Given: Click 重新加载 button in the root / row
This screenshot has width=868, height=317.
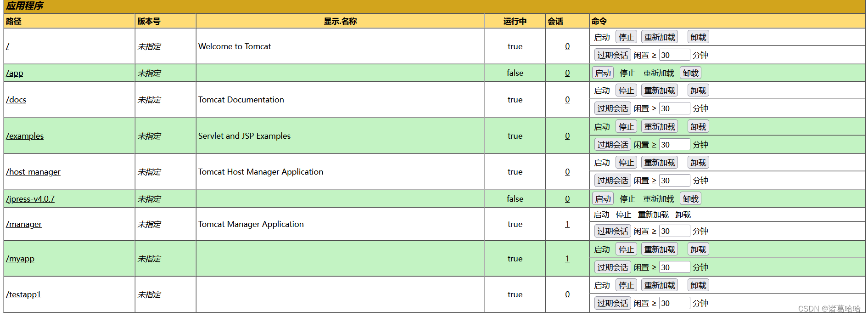Looking at the screenshot, I should click(660, 37).
